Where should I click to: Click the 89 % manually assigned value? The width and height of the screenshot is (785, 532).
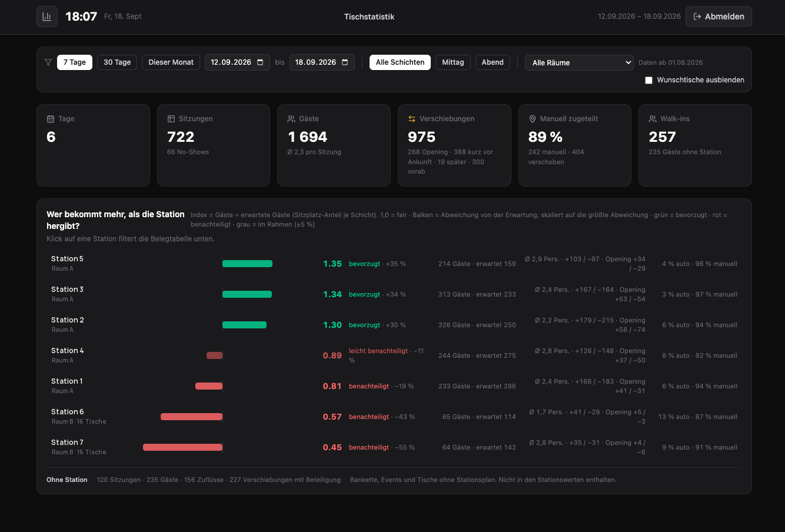[545, 137]
